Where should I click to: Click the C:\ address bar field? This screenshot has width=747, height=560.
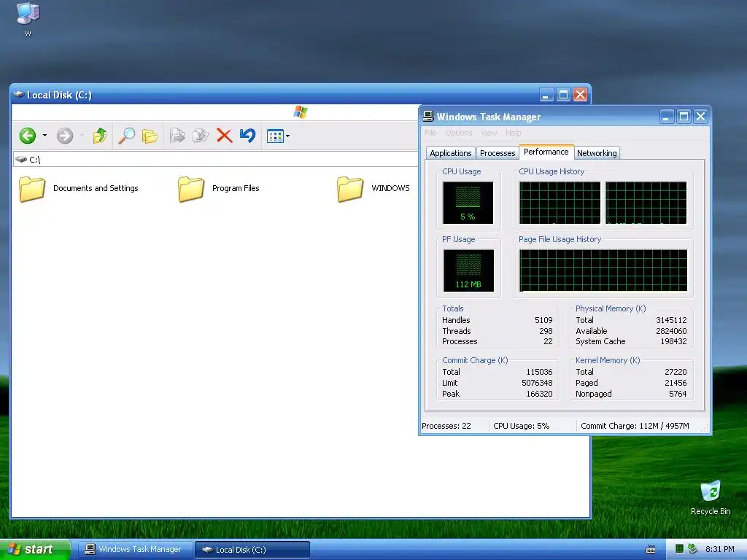click(x=215, y=160)
